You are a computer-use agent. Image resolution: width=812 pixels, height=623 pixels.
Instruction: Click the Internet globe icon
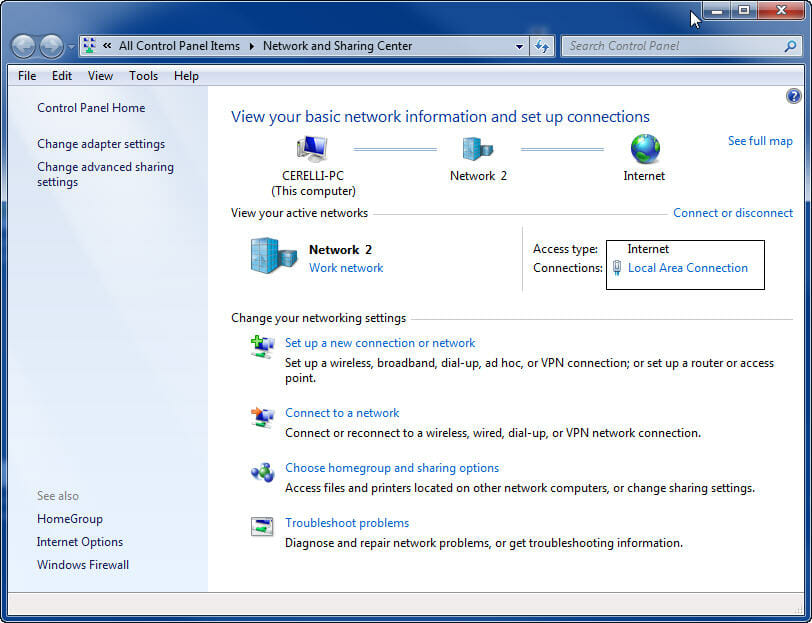[x=645, y=149]
